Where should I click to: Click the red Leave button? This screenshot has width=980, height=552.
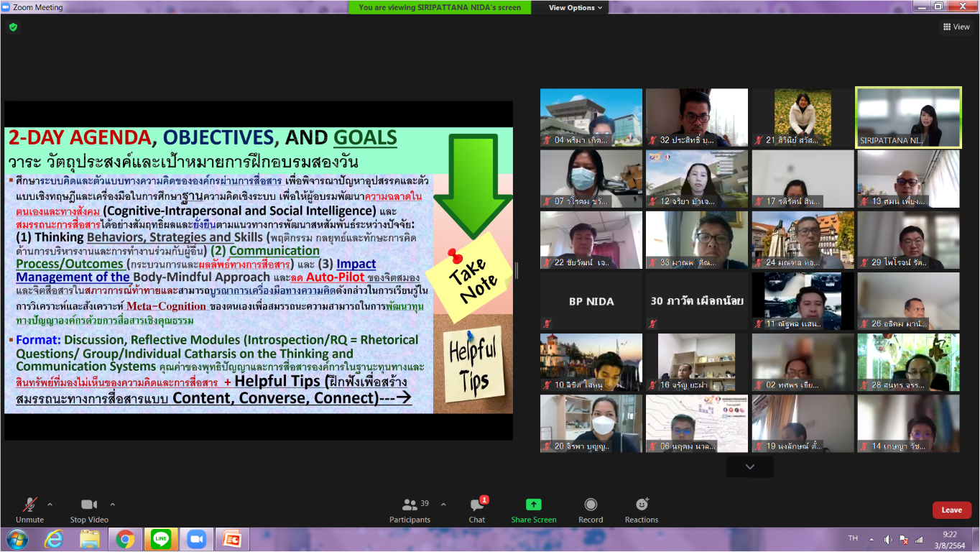tap(951, 510)
